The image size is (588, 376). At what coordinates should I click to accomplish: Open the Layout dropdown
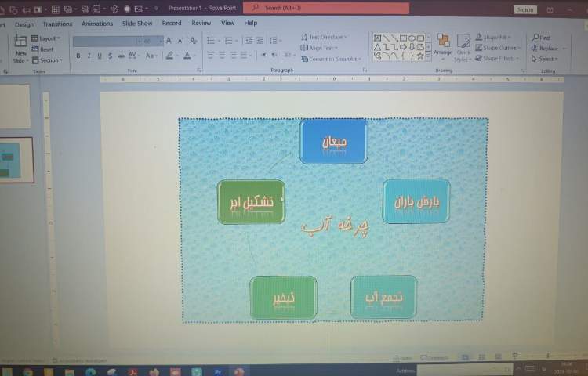pyautogui.click(x=45, y=38)
